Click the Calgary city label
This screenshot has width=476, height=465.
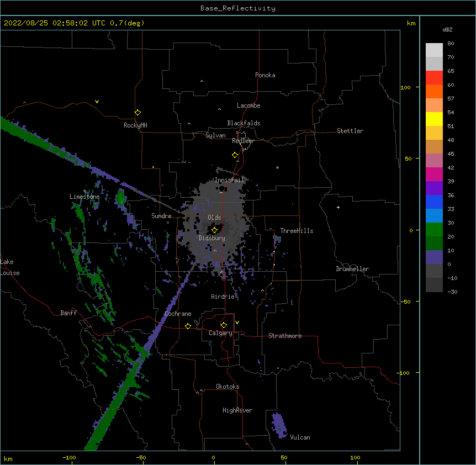[220, 333]
